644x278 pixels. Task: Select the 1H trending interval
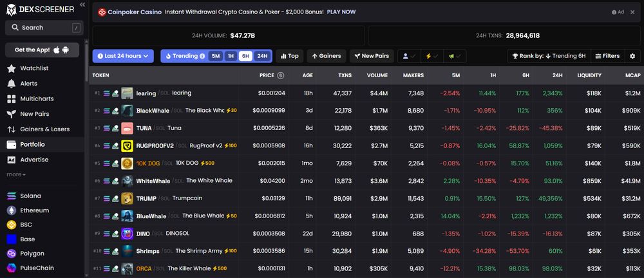tap(231, 56)
